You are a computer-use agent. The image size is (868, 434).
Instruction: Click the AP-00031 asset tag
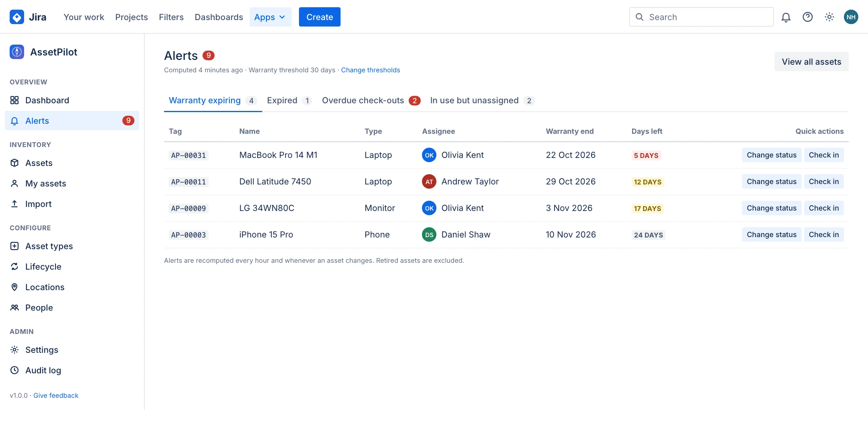coord(188,156)
